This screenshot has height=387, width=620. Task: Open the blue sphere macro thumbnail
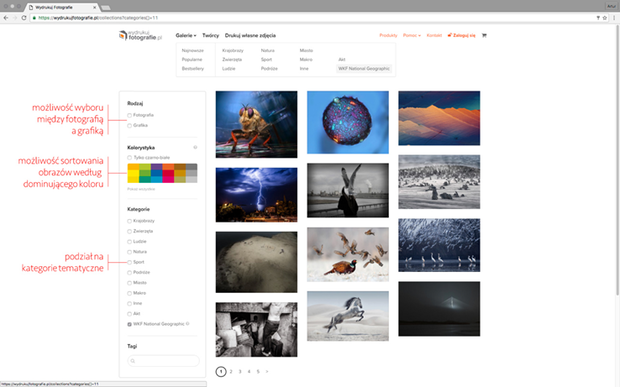(348, 122)
